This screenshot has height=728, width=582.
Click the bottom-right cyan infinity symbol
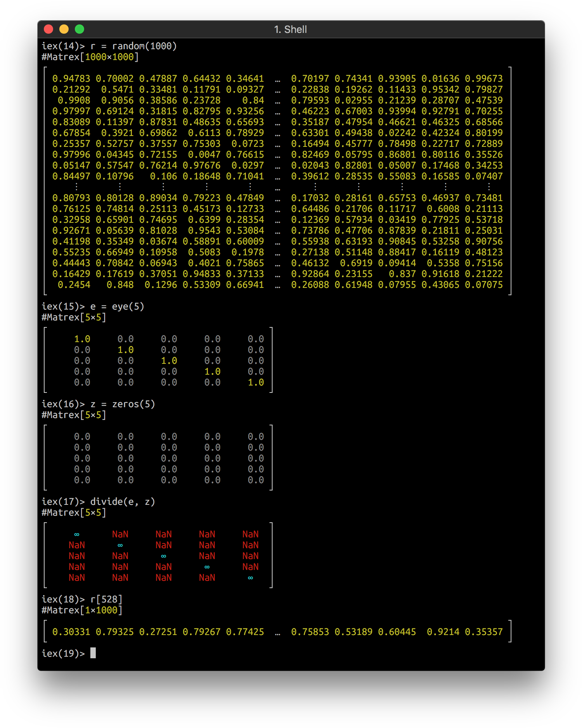coord(250,578)
